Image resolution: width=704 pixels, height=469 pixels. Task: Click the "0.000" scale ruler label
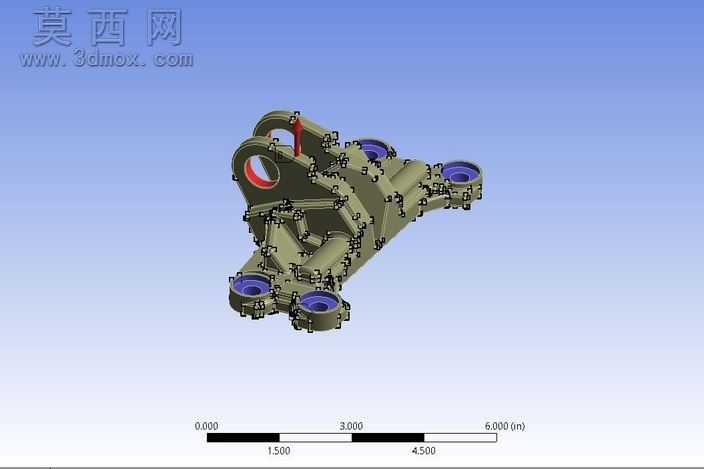(x=207, y=426)
